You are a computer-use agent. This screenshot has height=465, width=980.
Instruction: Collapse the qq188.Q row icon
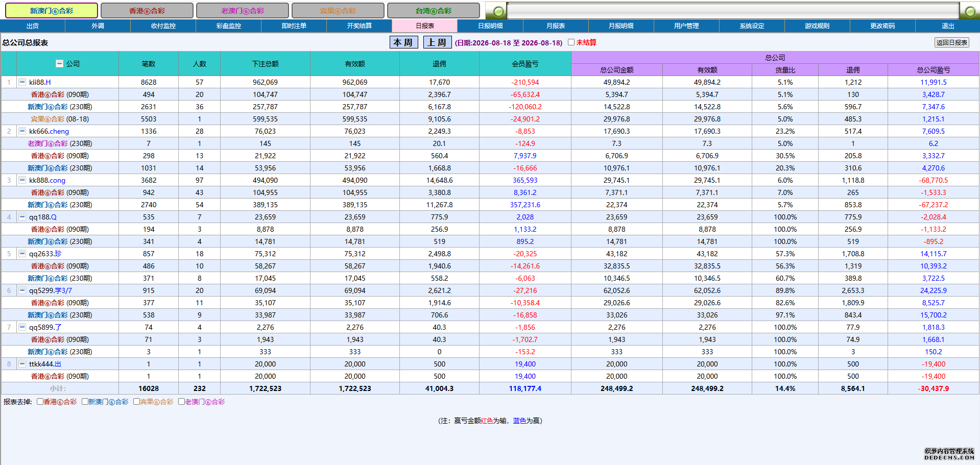pyautogui.click(x=22, y=216)
